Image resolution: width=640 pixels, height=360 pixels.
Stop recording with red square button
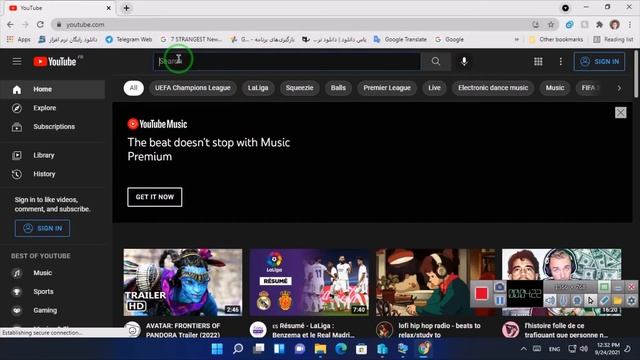coord(481,293)
